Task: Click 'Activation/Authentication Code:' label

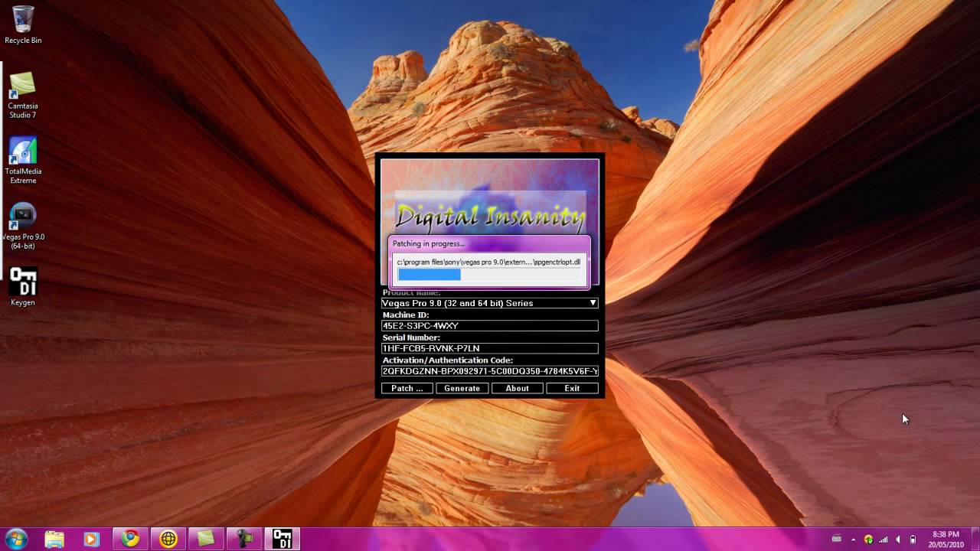Action: 447,360
